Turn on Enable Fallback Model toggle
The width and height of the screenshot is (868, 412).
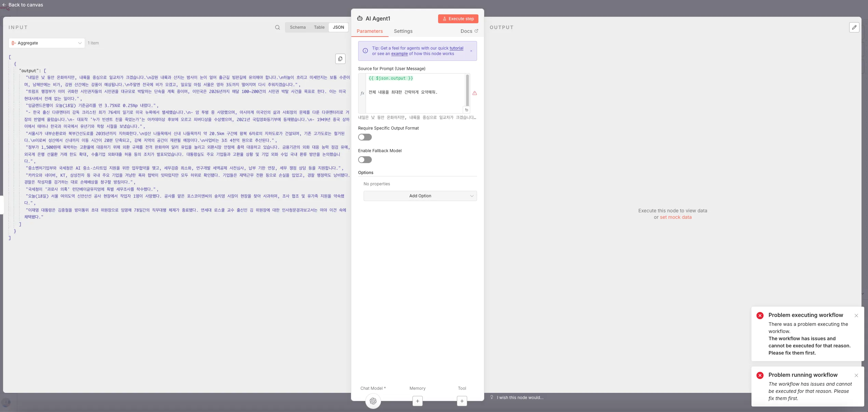point(365,160)
